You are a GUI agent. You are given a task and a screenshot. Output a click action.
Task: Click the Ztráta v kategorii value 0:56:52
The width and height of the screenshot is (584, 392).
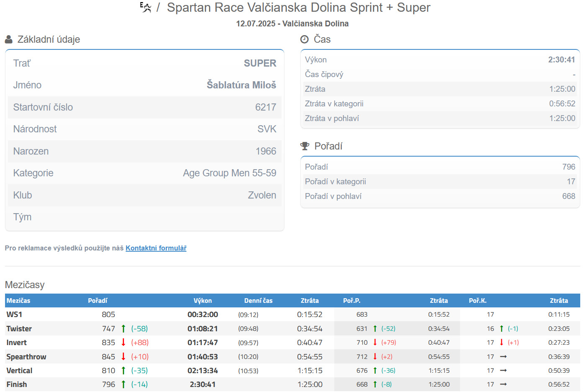(x=562, y=104)
